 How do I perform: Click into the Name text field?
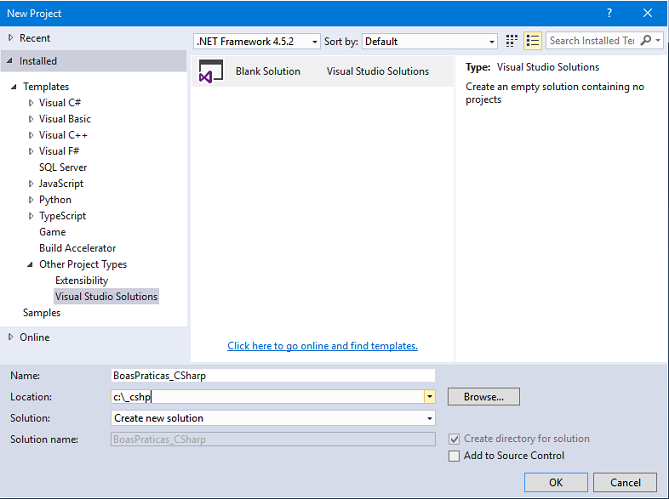273,376
